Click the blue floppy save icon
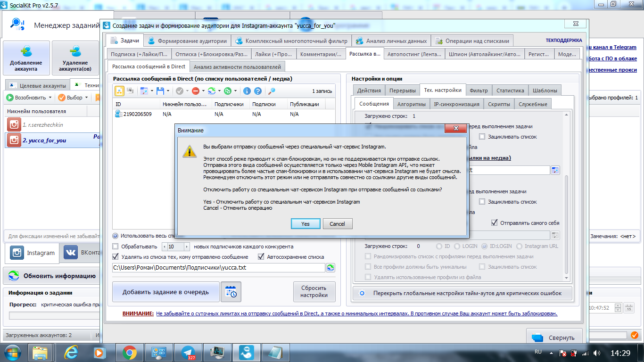Screen dimensions: 644x362 pyautogui.click(x=160, y=91)
